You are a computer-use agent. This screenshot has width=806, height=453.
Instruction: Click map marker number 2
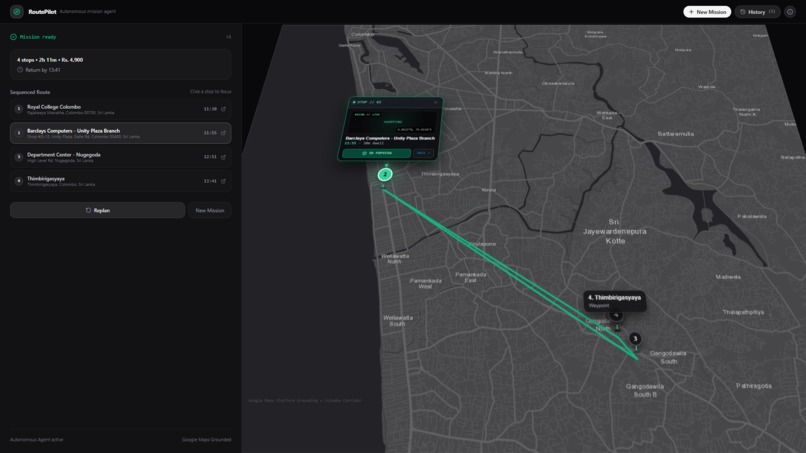click(x=385, y=174)
